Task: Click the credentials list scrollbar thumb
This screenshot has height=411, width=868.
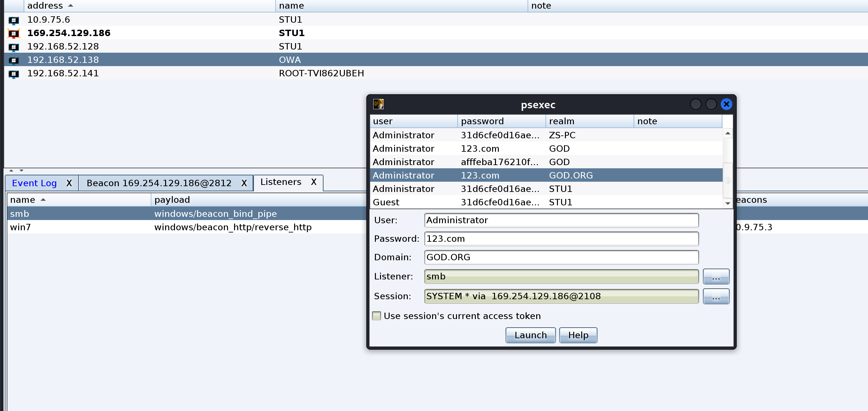Action: pyautogui.click(x=727, y=180)
